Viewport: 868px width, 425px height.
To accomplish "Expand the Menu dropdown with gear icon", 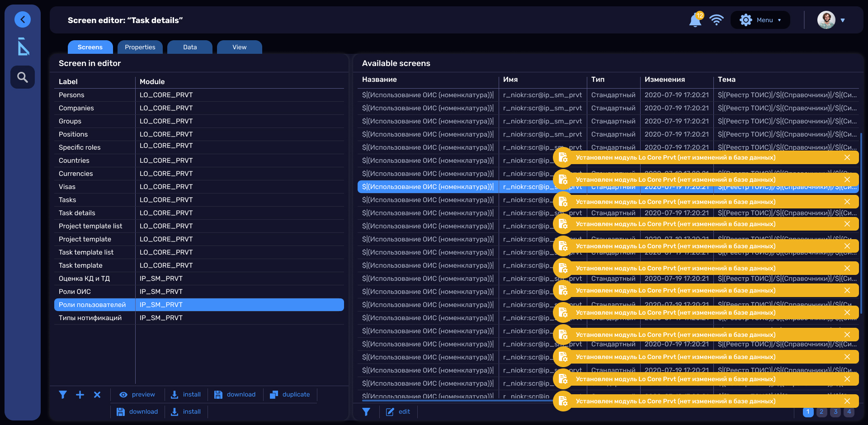I will pos(760,20).
